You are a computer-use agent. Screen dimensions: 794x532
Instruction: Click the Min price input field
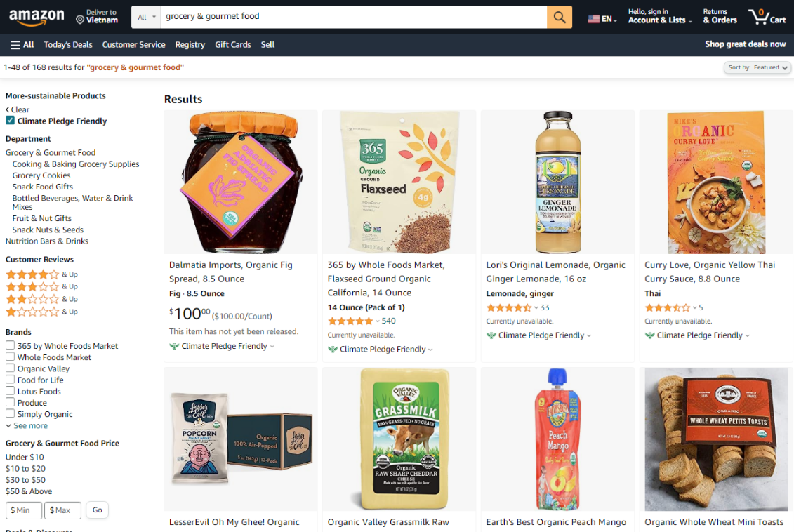point(24,510)
